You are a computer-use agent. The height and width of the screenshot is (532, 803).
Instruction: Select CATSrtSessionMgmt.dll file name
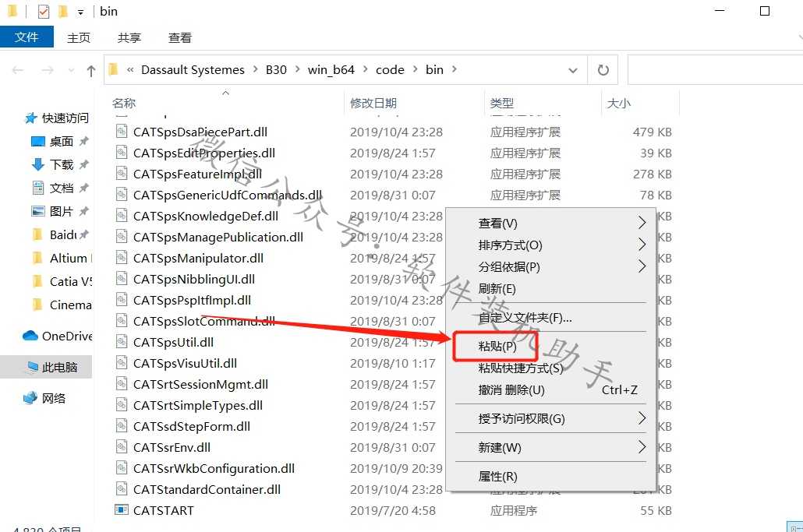[201, 384]
